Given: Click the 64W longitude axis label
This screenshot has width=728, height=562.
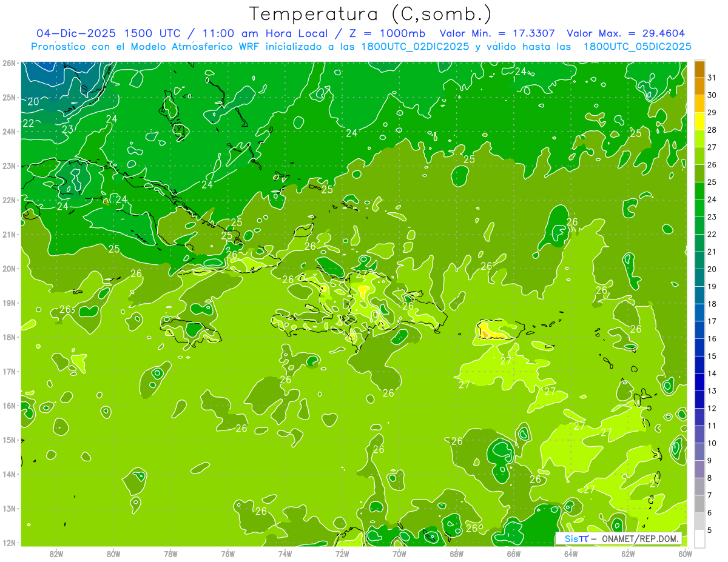Looking at the screenshot, I should coord(571,554).
